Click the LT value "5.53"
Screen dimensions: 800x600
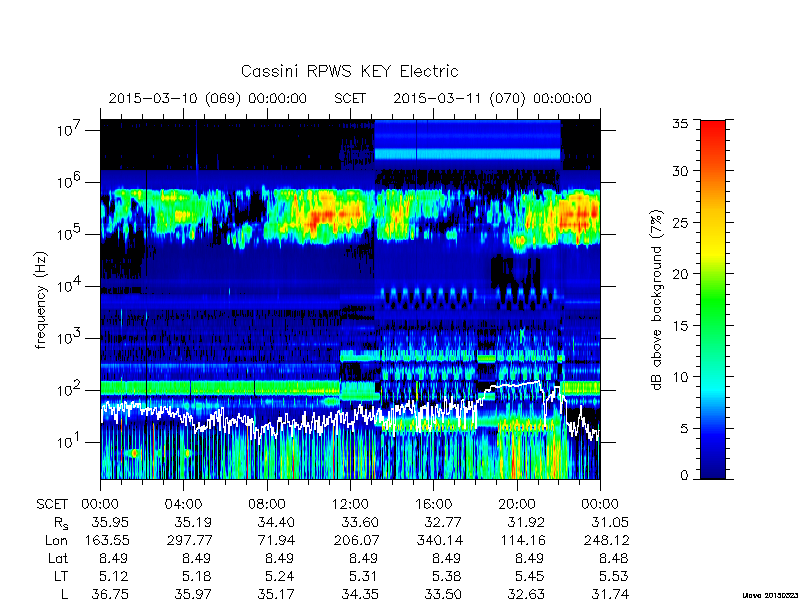(x=613, y=576)
